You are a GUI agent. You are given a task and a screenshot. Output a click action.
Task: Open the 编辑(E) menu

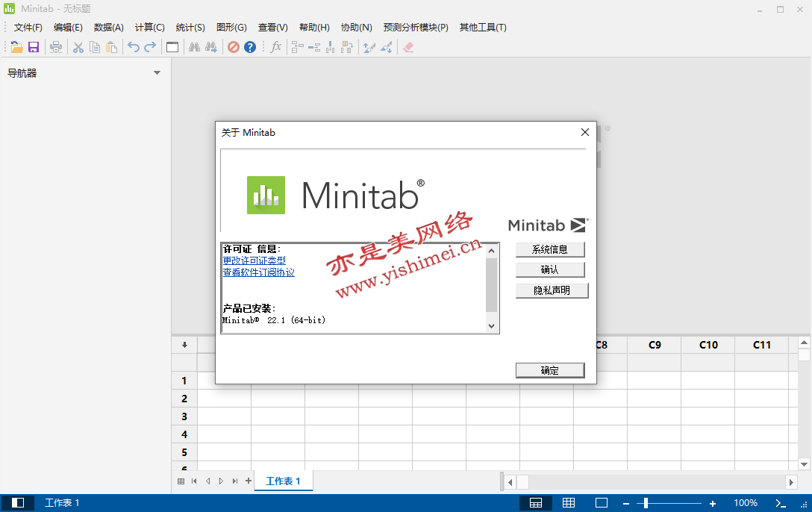point(68,28)
